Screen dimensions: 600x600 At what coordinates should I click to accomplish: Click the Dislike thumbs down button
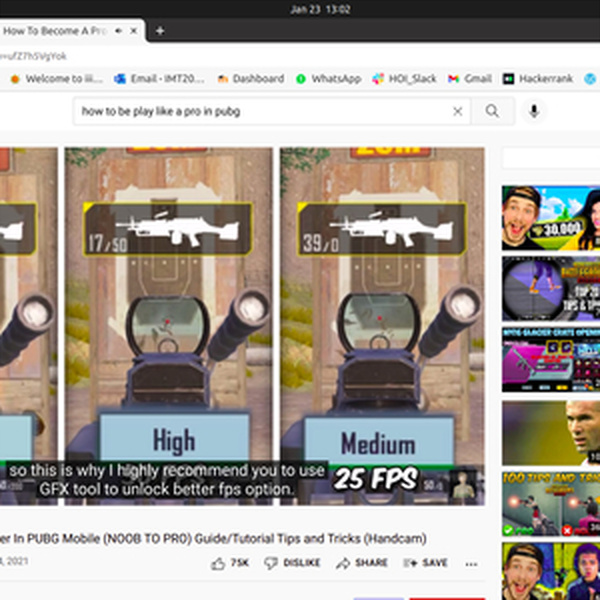tap(292, 563)
